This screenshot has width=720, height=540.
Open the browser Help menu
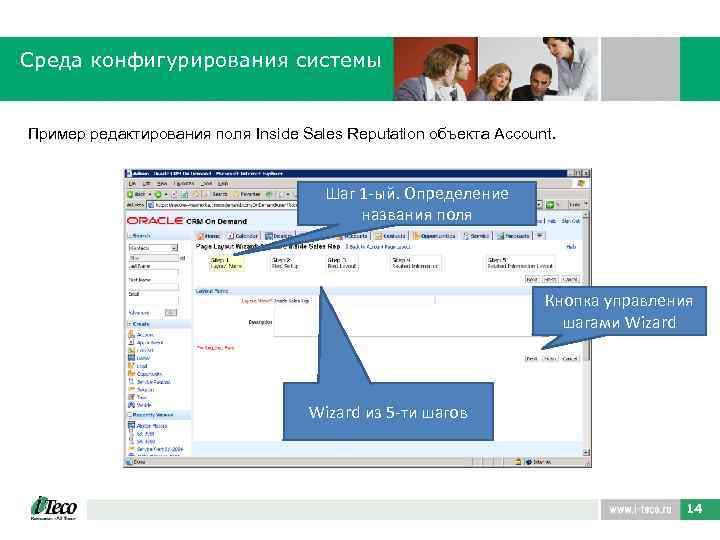pos(223,184)
